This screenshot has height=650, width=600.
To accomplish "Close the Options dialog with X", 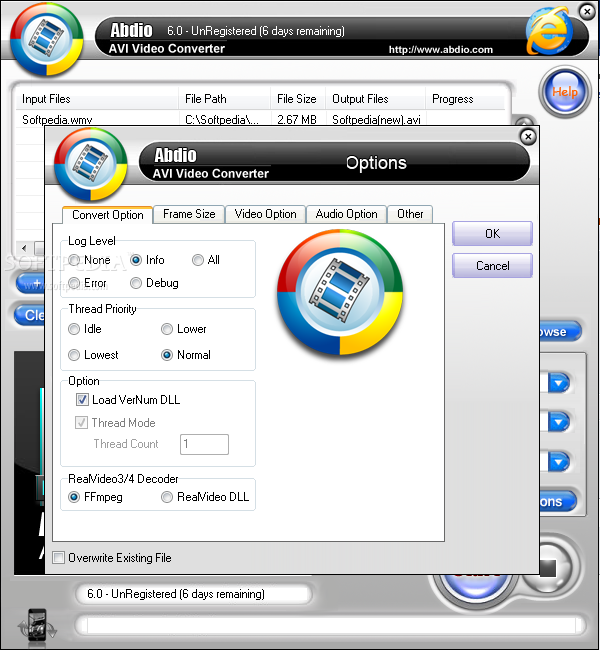I will [528, 136].
